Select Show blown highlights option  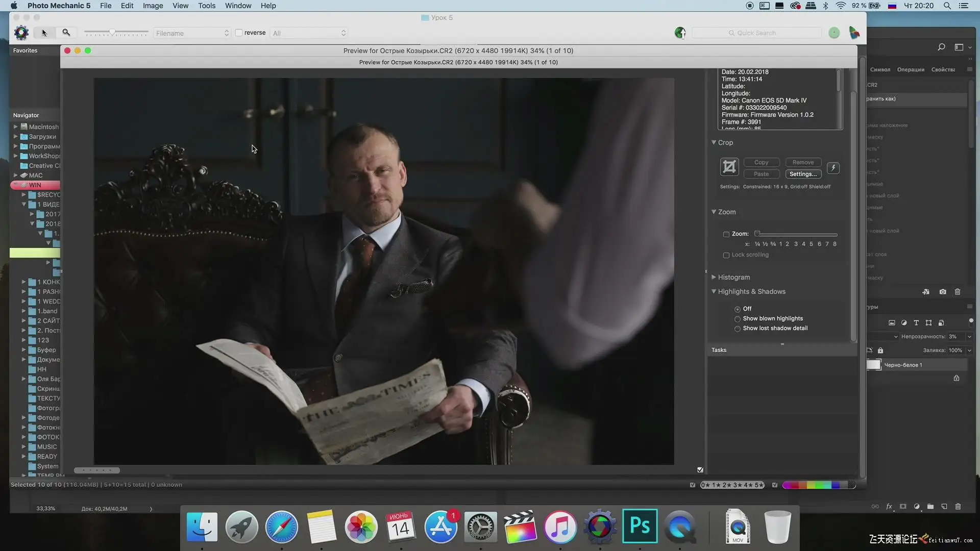tap(738, 319)
